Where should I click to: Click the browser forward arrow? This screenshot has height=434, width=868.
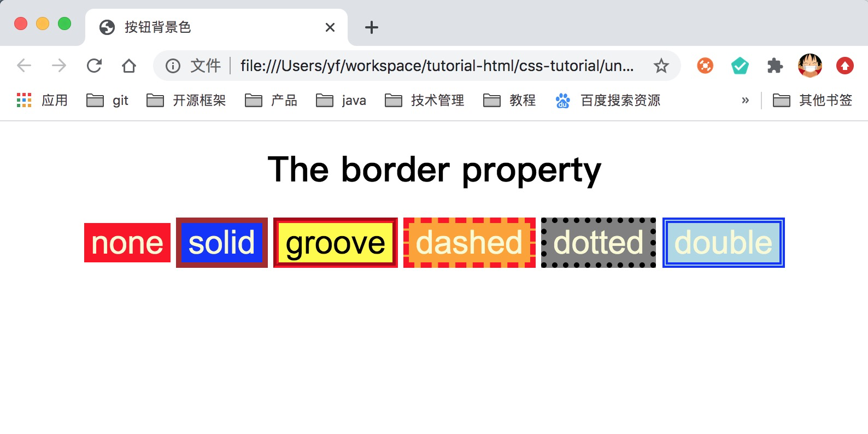tap(59, 66)
